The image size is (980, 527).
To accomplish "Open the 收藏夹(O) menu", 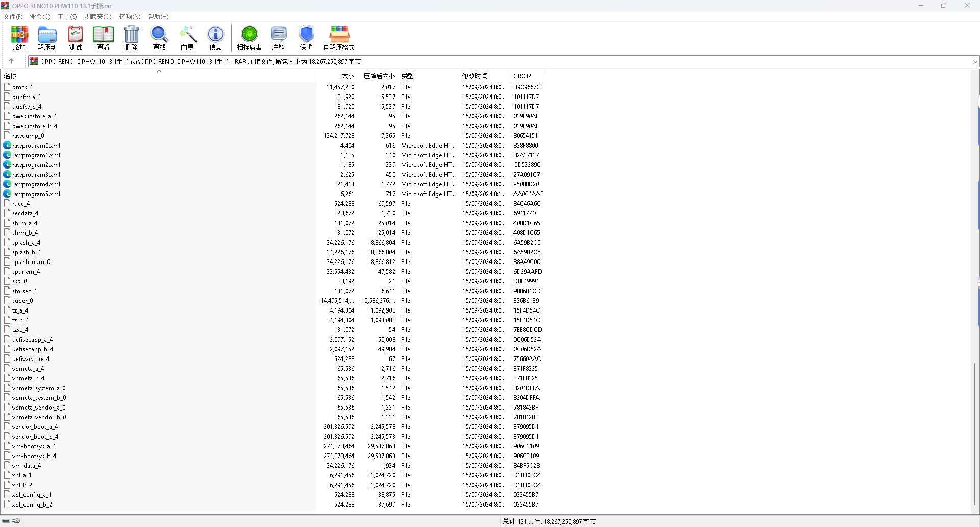I will pyautogui.click(x=97, y=17).
